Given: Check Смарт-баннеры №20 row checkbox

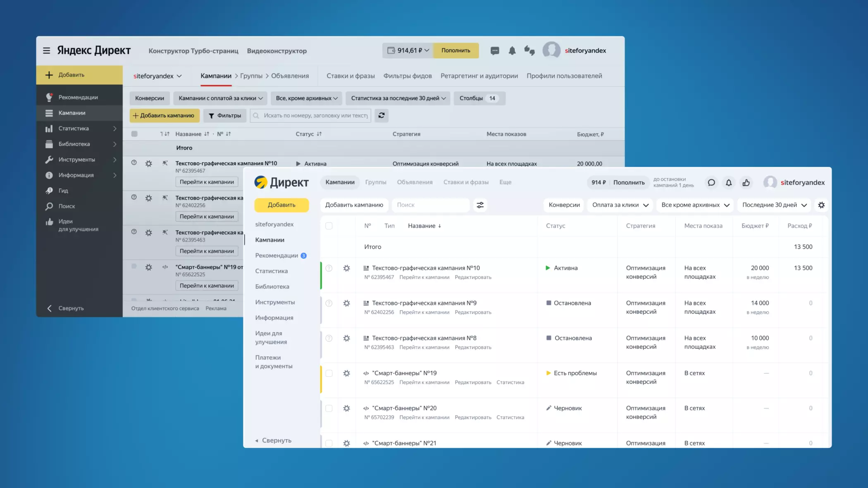Looking at the screenshot, I should (329, 408).
